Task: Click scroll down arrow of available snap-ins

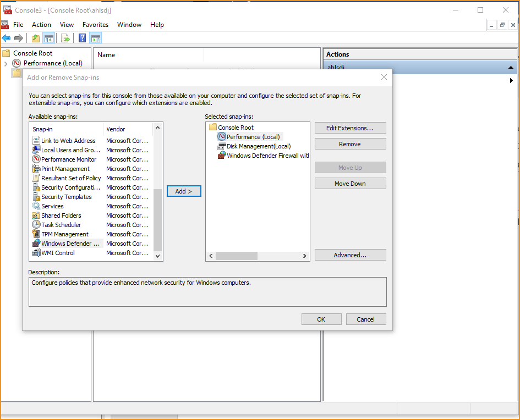Action: [157, 256]
